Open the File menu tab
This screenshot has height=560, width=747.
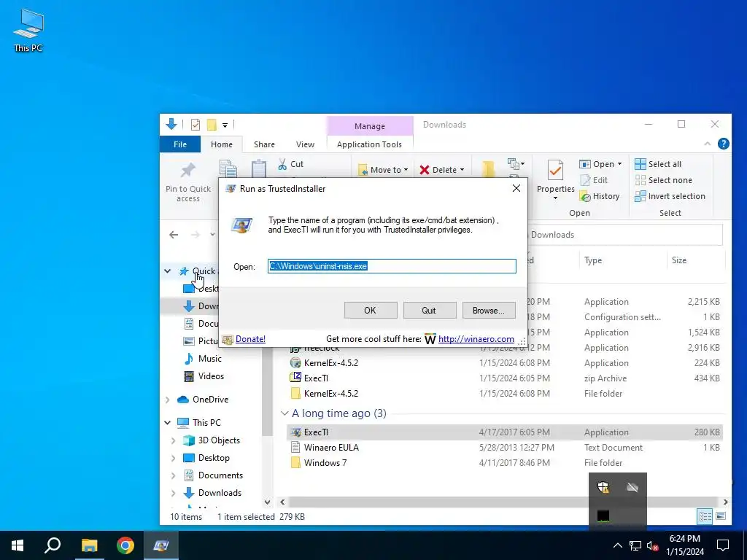[x=180, y=144]
